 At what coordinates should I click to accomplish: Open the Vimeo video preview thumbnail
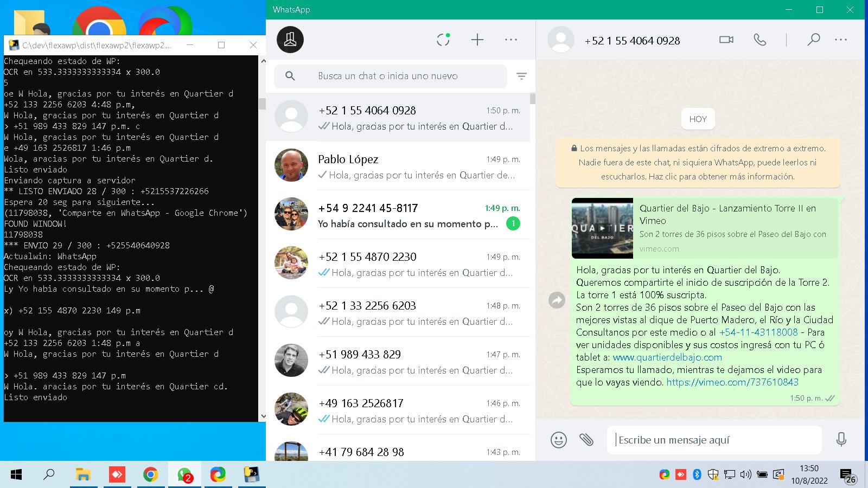tap(602, 228)
